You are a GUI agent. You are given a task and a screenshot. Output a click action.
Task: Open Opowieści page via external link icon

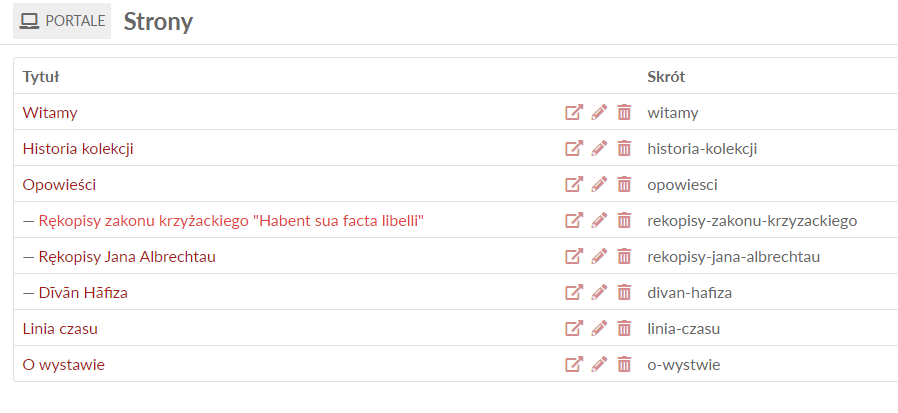[x=573, y=184]
